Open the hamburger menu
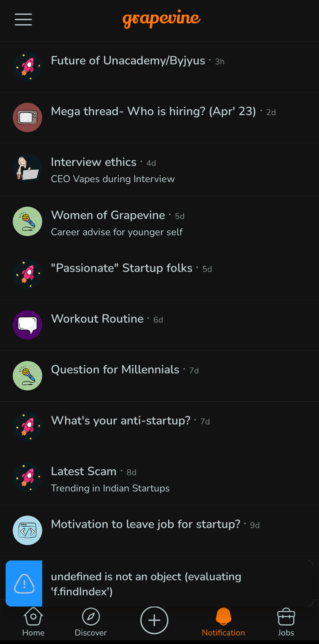This screenshot has width=319, height=644. (x=23, y=20)
